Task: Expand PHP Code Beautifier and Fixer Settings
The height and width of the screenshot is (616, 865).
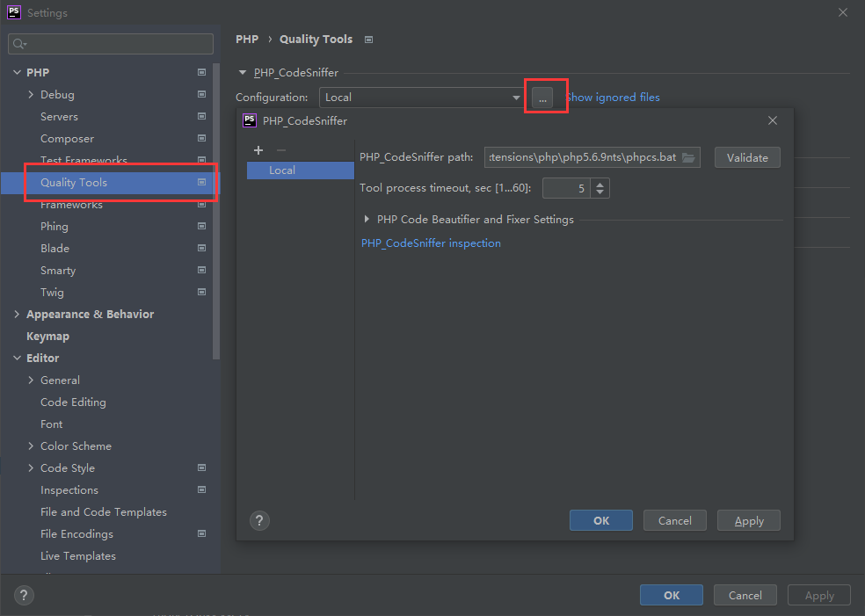Action: pyautogui.click(x=367, y=219)
